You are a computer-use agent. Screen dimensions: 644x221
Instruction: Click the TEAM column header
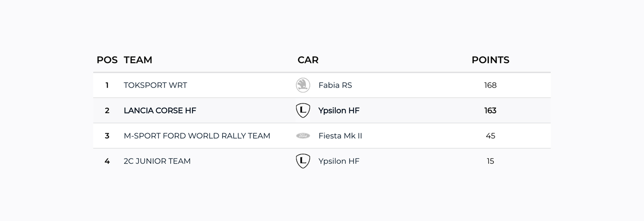138,60
